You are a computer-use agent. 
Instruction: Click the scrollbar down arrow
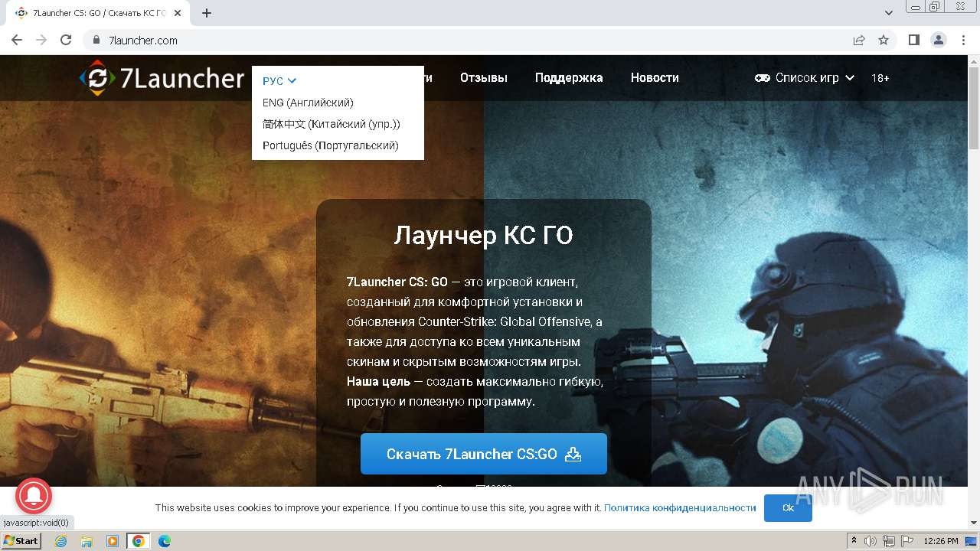tap(974, 523)
